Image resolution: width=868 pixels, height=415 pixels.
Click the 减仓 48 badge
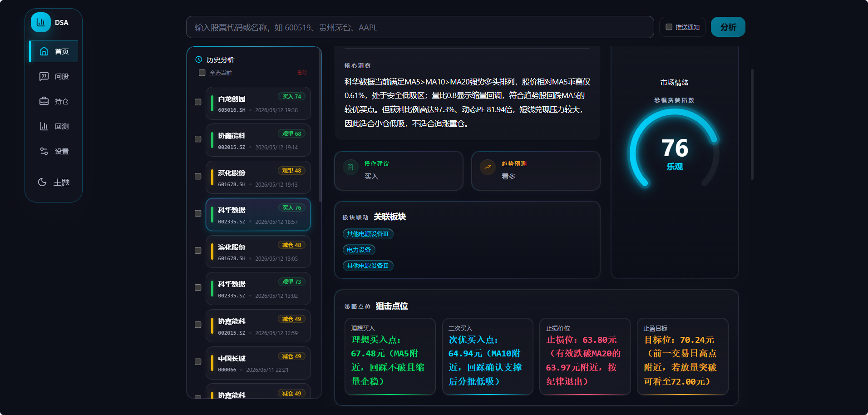(291, 245)
